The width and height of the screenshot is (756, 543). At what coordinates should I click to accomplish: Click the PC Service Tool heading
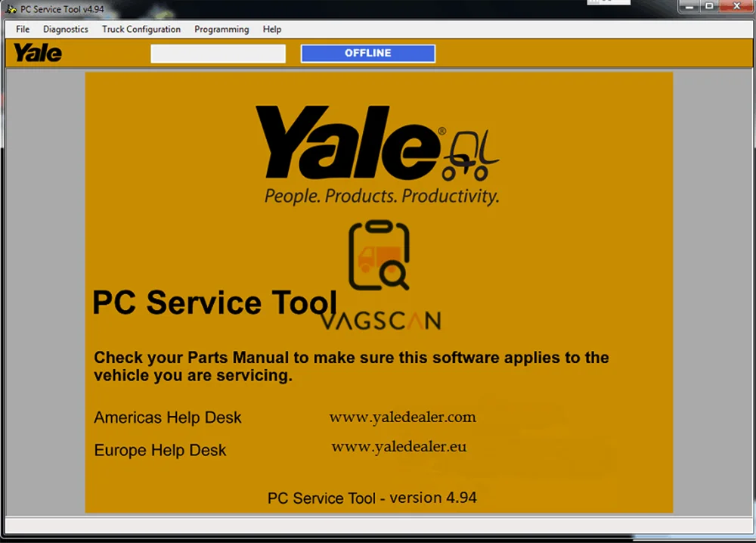click(215, 303)
